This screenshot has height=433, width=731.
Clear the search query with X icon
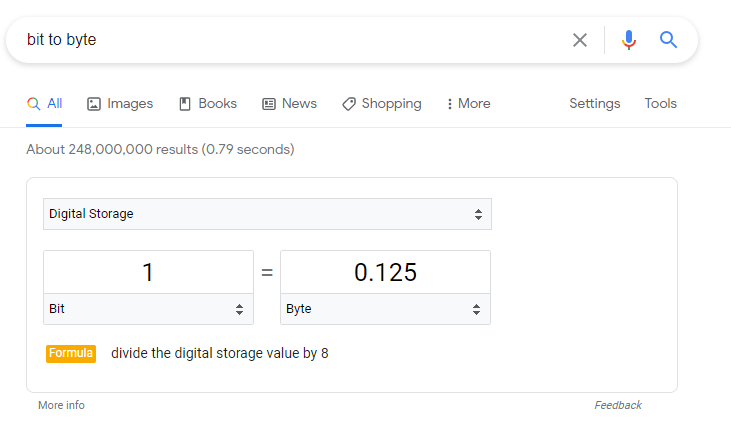coord(579,40)
